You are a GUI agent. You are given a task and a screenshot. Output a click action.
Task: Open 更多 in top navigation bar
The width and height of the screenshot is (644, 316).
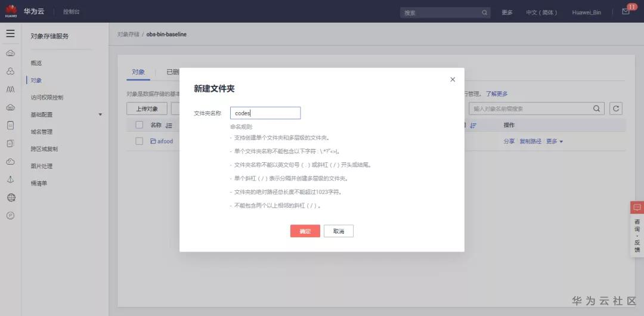pos(507,13)
